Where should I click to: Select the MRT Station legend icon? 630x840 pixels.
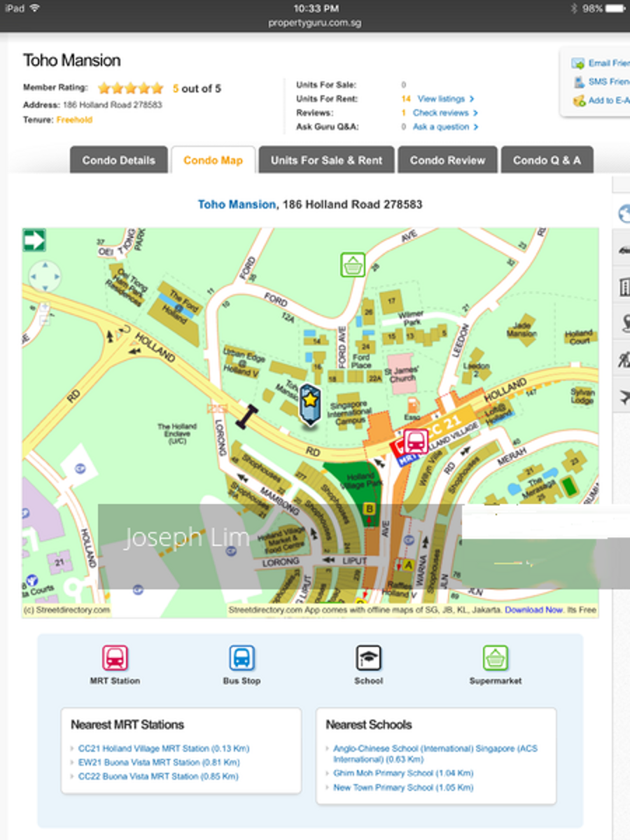click(x=115, y=659)
